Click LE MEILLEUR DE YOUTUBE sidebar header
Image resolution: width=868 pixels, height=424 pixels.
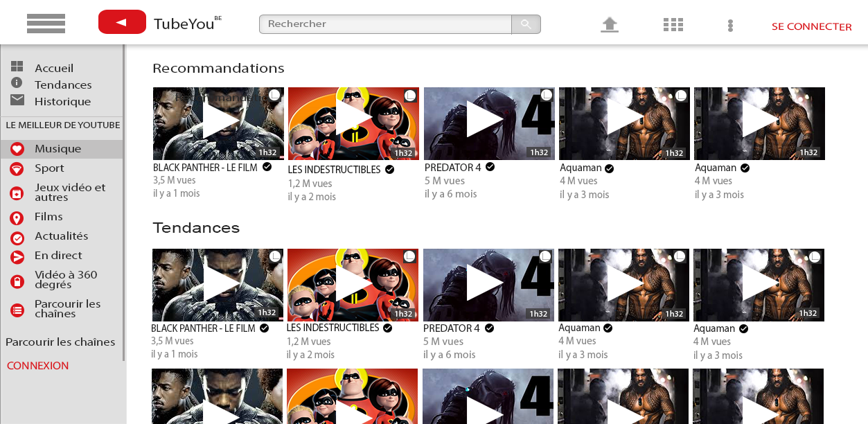click(x=63, y=125)
